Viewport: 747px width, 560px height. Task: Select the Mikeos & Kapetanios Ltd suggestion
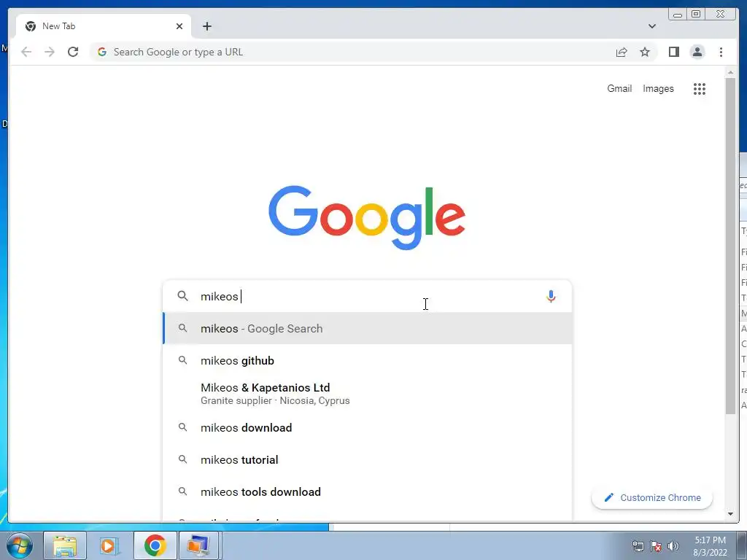coord(367,394)
